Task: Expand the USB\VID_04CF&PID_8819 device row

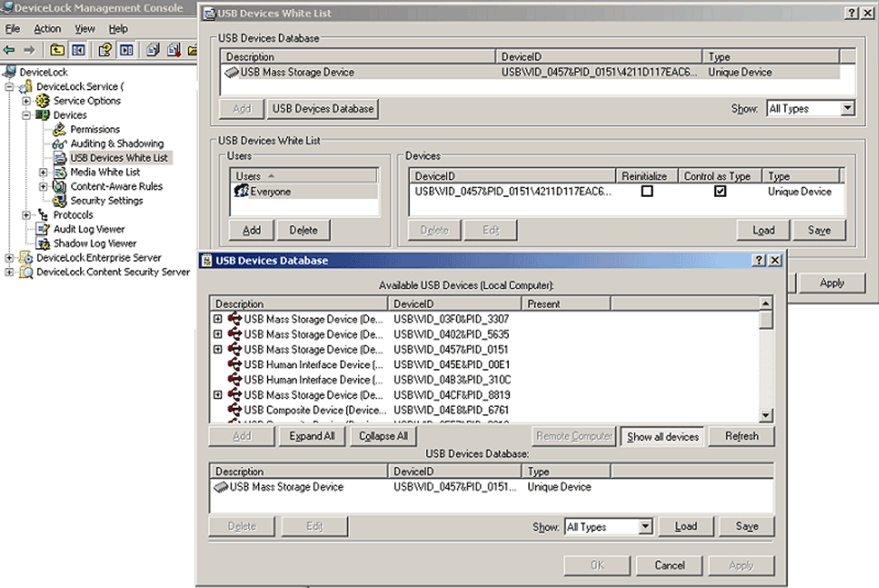Action: coord(218,394)
